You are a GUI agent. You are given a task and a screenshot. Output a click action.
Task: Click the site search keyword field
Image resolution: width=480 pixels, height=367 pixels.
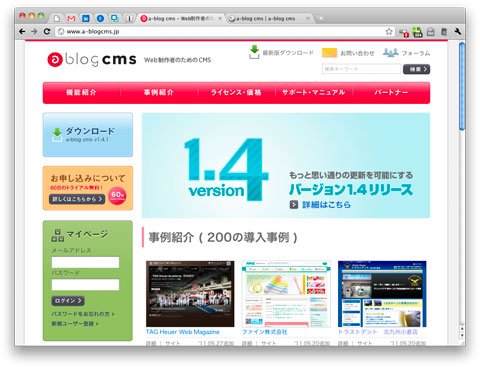click(361, 69)
